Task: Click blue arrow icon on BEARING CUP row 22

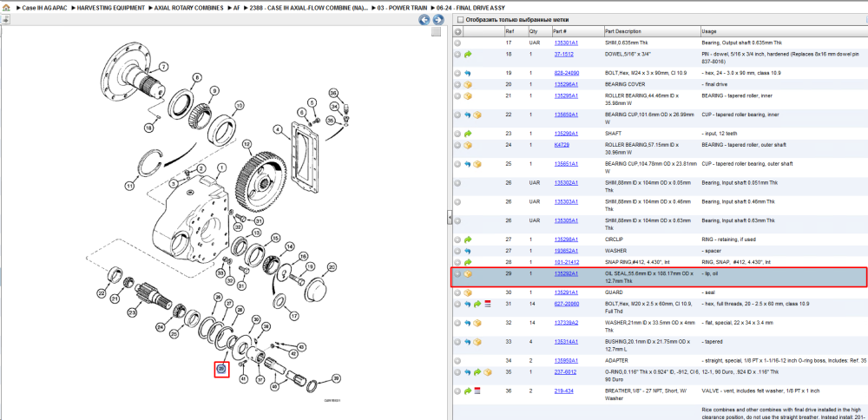Action: coord(468,115)
